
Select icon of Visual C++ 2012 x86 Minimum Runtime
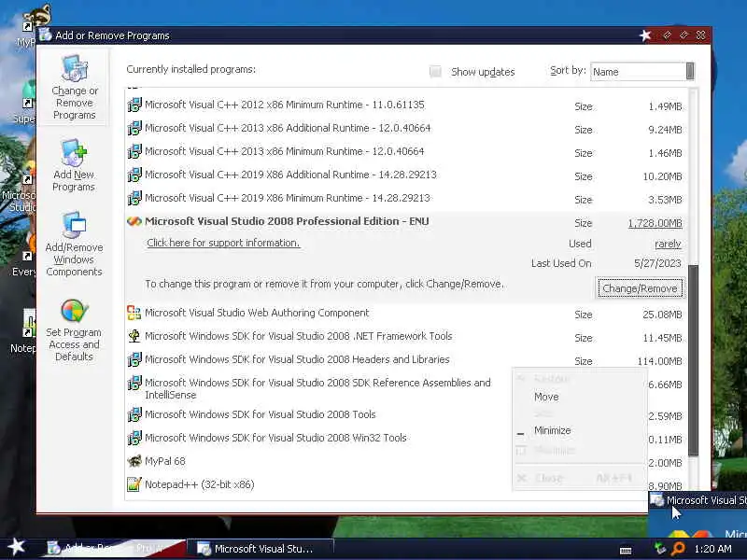(x=134, y=105)
